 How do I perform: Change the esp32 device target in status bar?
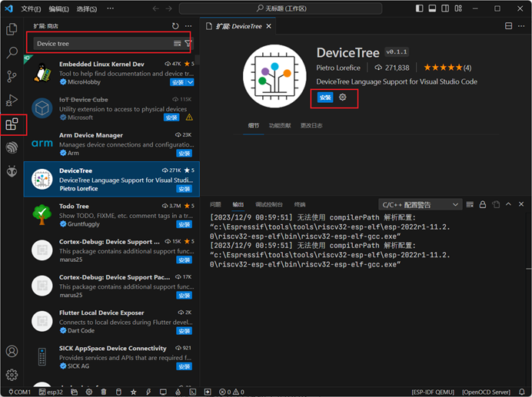[x=51, y=392]
